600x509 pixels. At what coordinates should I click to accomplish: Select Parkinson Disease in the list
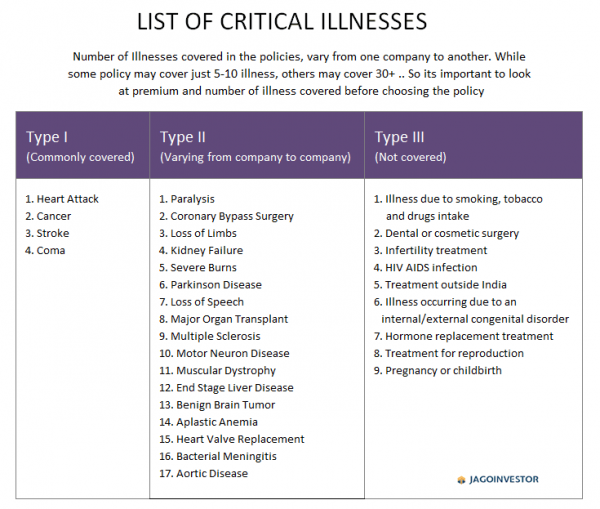pos(210,285)
